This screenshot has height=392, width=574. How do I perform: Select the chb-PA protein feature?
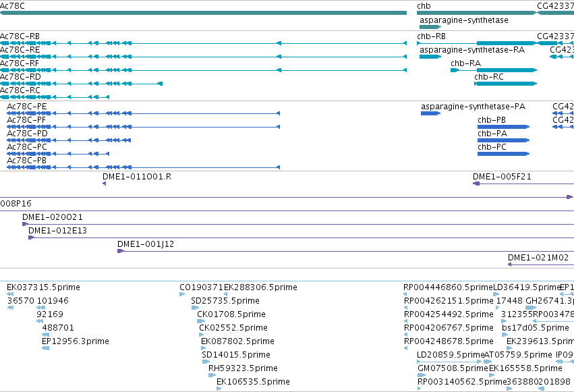click(503, 140)
